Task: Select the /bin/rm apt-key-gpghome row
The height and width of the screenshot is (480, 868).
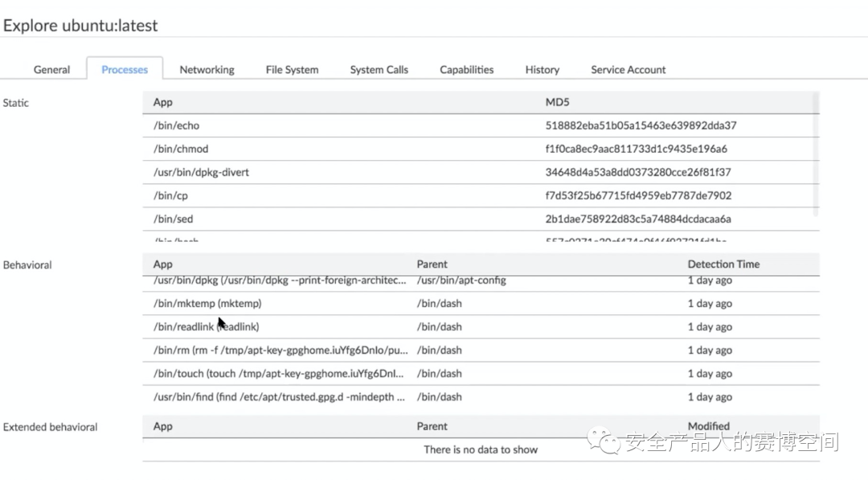Action: tap(481, 350)
